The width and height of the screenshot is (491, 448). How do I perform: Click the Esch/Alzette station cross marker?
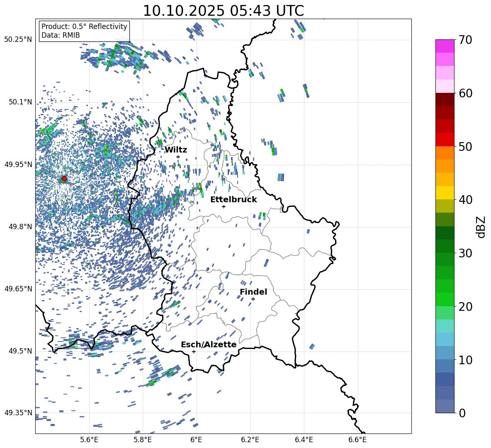coord(194,351)
